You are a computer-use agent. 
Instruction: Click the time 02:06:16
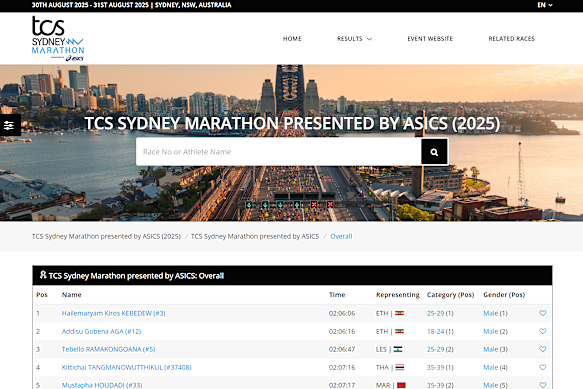click(x=342, y=331)
